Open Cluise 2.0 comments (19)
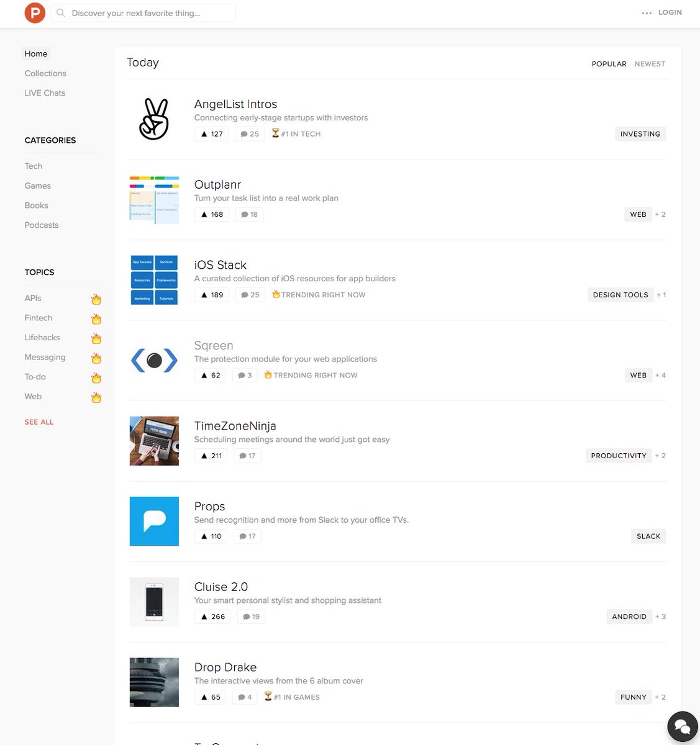Screen dimensions: 700x745 coord(251,616)
